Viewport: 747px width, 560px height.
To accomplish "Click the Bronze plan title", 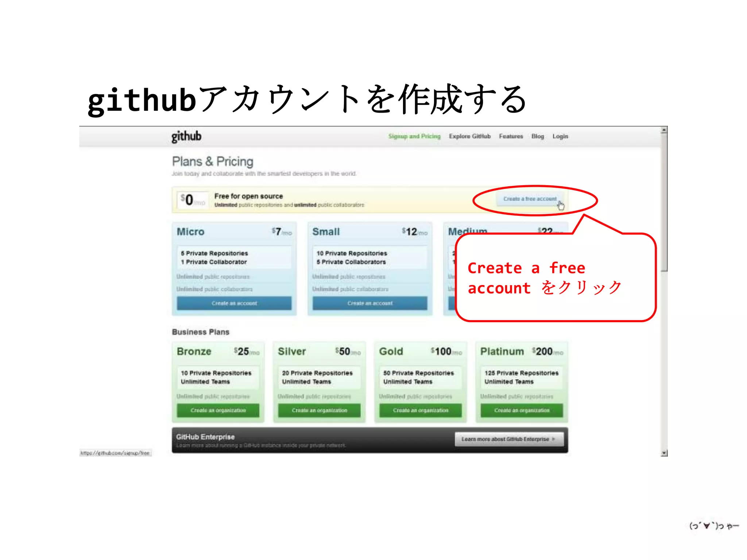I will click(194, 351).
